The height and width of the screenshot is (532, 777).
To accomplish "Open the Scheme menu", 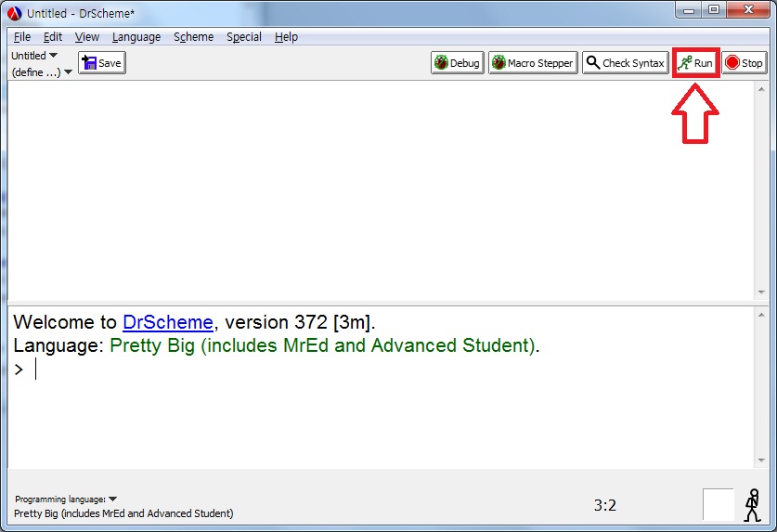I will pyautogui.click(x=193, y=37).
